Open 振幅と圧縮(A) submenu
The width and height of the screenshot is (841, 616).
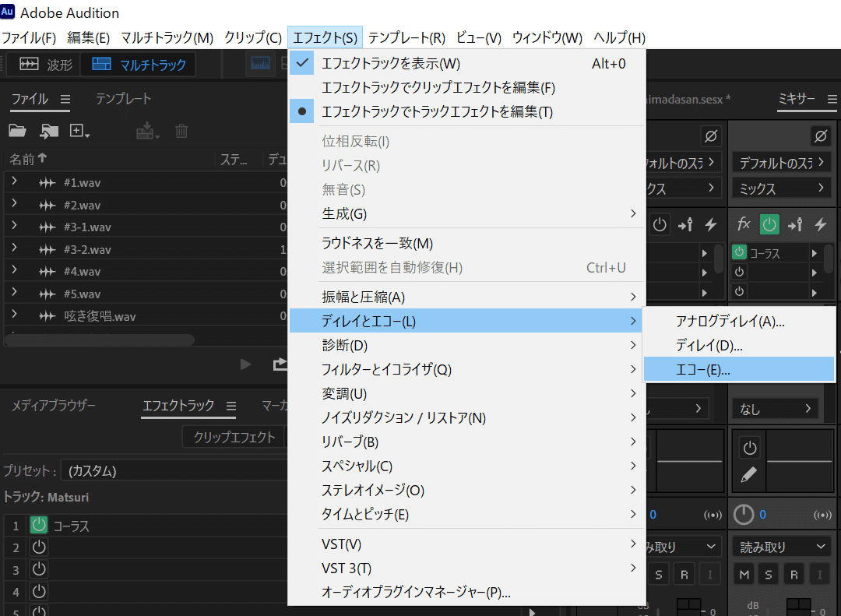click(x=466, y=297)
